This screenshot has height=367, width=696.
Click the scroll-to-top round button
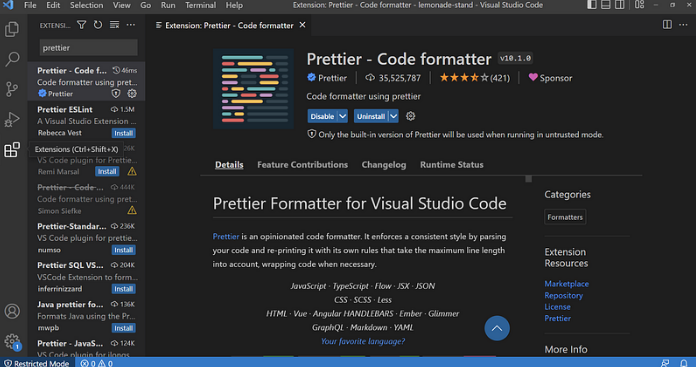point(497,328)
